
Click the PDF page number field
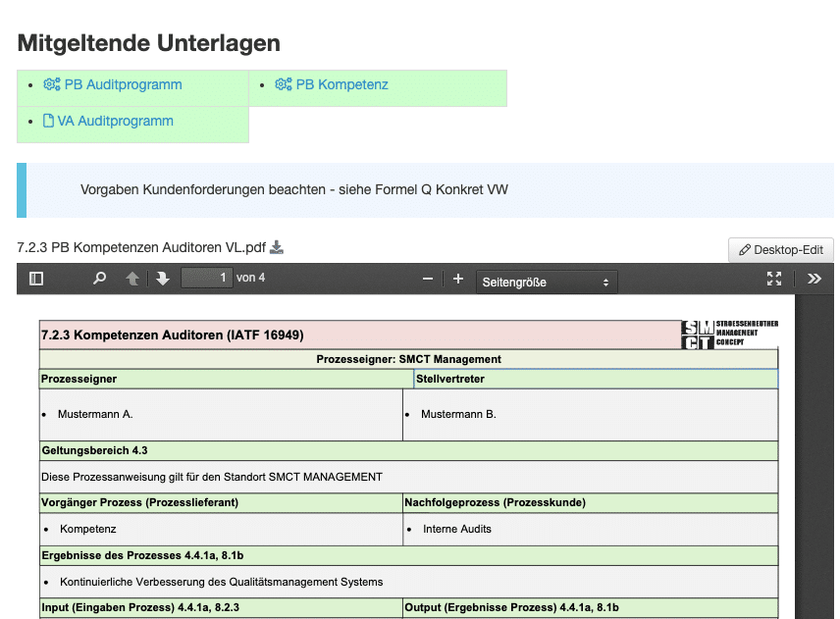[206, 279]
